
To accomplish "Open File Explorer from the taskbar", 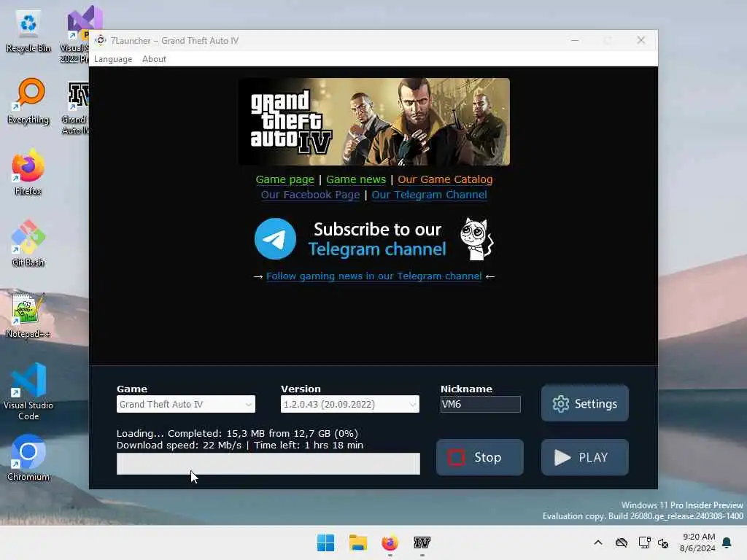I will click(x=357, y=542).
